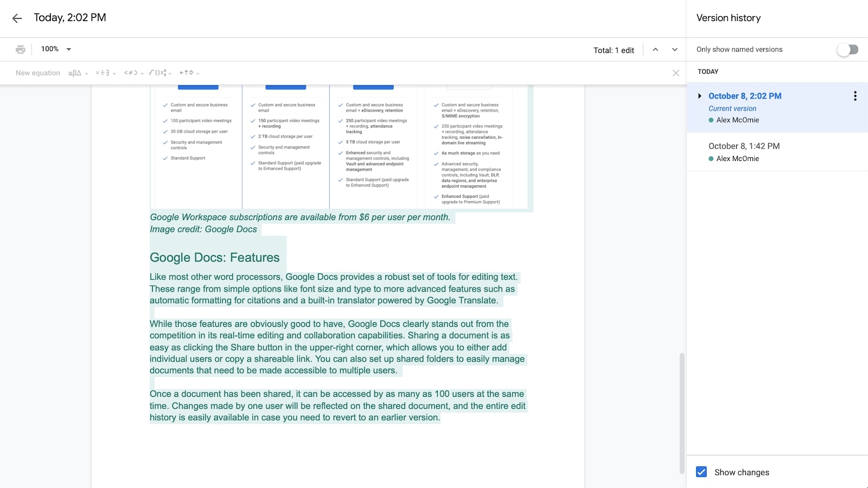Screen dimensions: 868x488
Task: Open more actions for 2:02 PM version
Action: tap(855, 96)
